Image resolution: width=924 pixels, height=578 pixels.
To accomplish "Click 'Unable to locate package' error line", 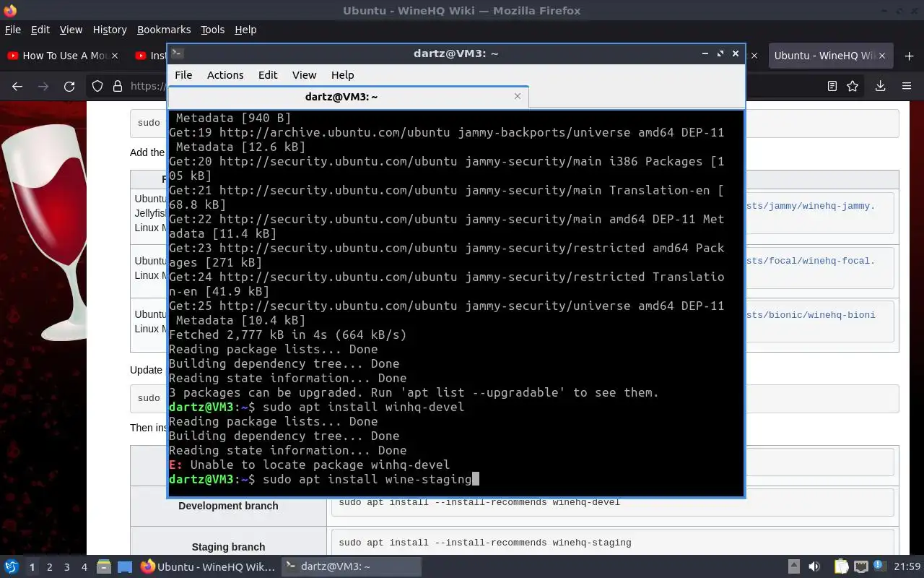I will [309, 465].
